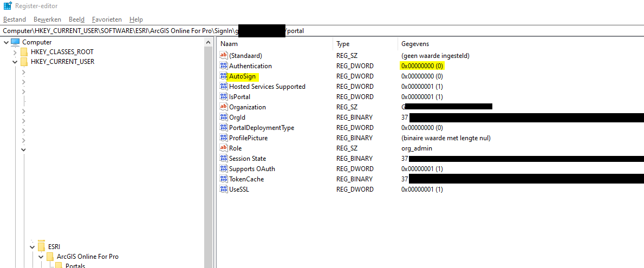Click the org_admin data value
The image size is (644, 268).
point(417,148)
